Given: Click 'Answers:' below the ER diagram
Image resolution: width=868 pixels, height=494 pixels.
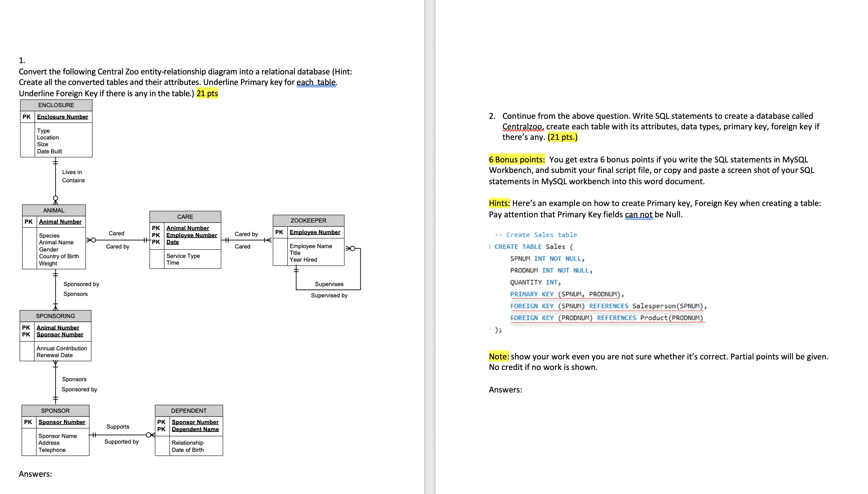Looking at the screenshot, I should 35,474.
